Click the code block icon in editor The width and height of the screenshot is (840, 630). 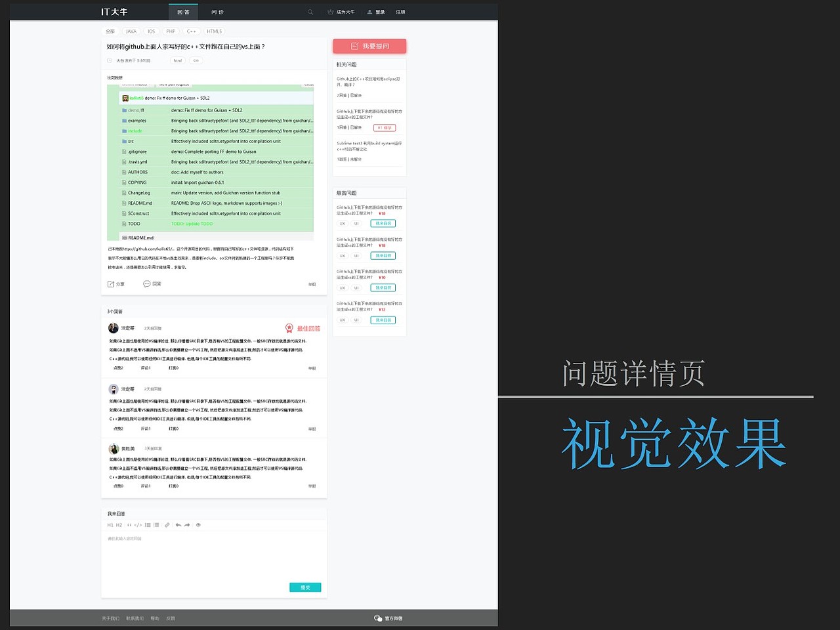138,525
